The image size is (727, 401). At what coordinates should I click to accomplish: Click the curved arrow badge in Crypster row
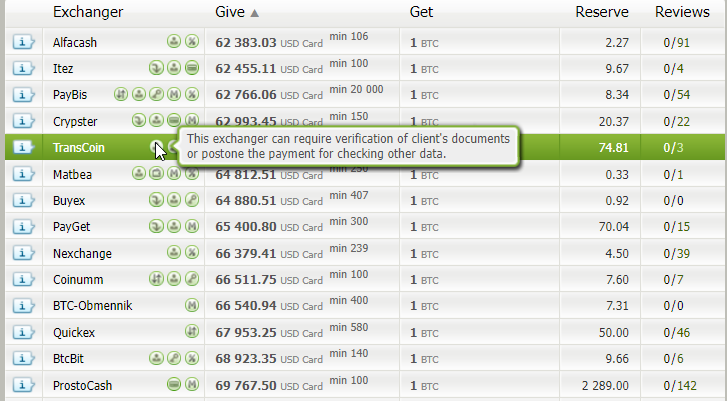tap(139, 120)
